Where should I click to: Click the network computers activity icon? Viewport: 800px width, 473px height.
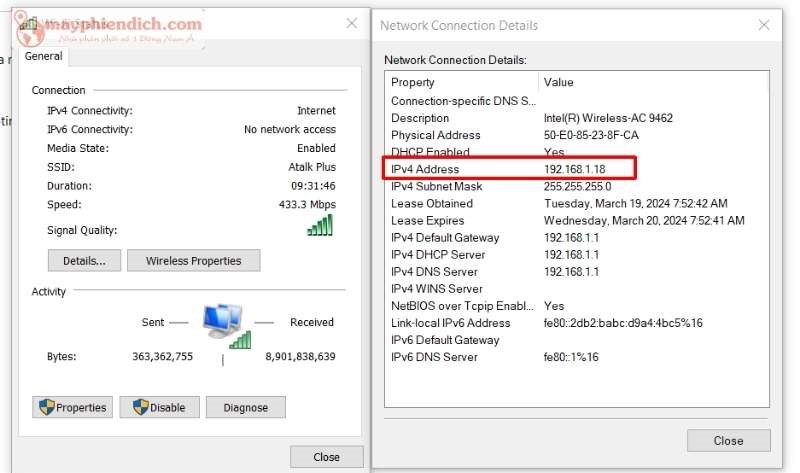click(x=226, y=327)
